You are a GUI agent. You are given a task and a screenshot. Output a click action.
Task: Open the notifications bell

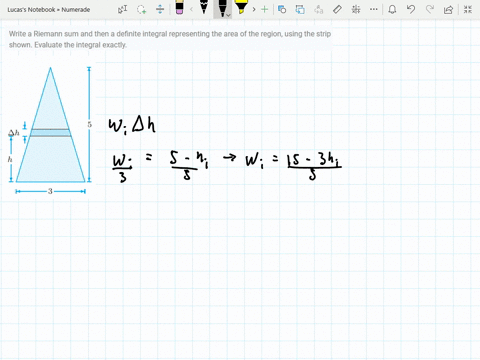[x=392, y=9]
